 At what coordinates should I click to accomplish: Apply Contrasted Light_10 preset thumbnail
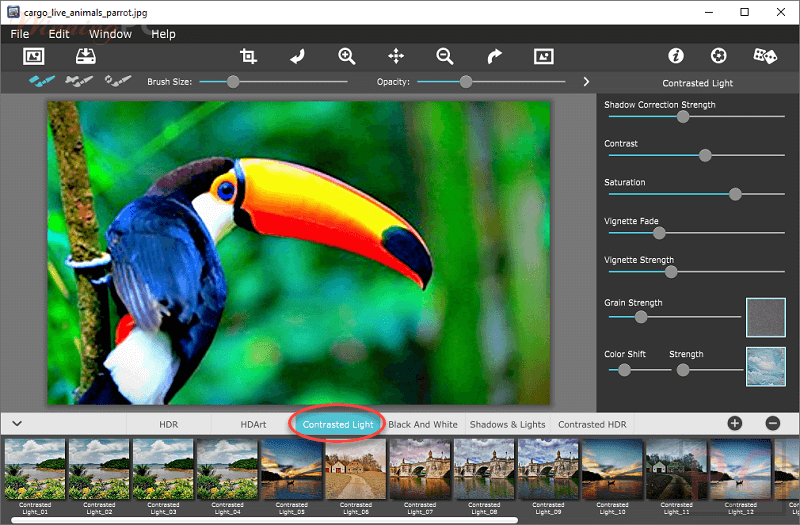[x=612, y=469]
